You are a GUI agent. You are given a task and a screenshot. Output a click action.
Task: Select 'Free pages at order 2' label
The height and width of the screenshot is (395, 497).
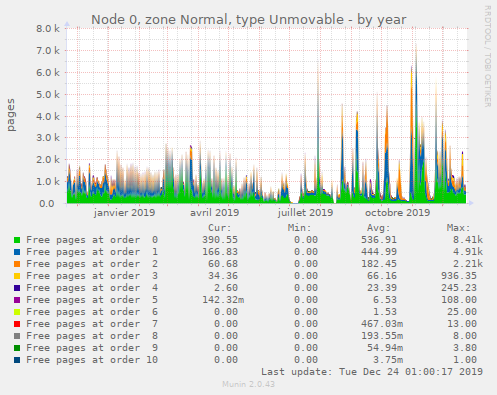pos(92,264)
